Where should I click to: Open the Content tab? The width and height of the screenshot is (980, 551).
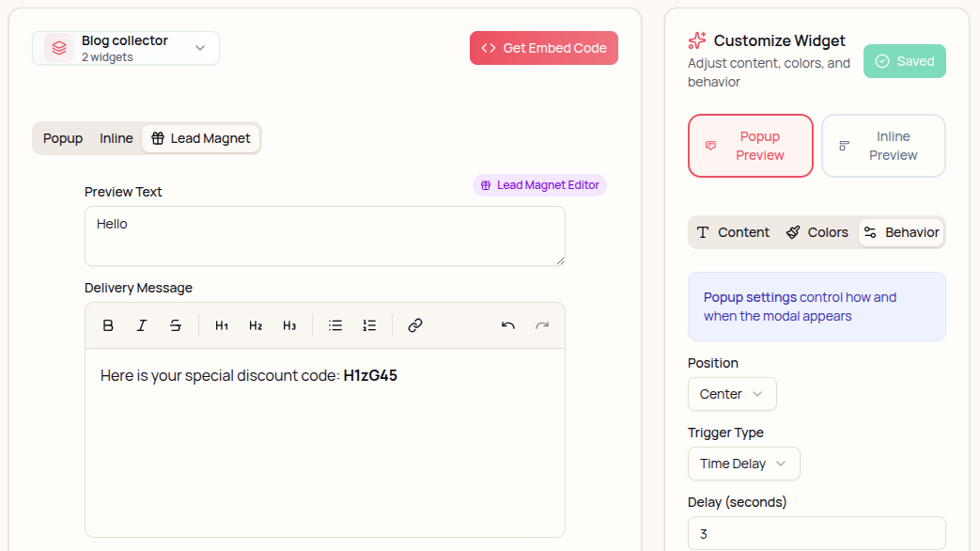tap(733, 232)
